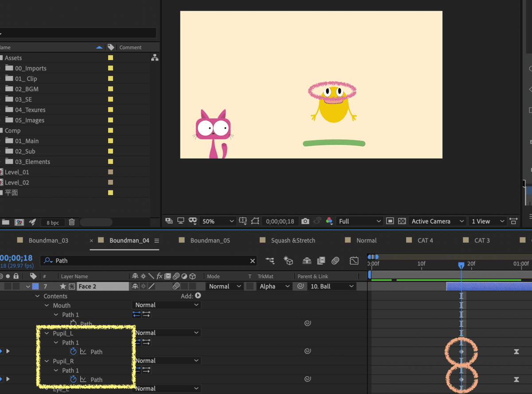Click the Primary Viewer monitor icon

click(x=180, y=221)
